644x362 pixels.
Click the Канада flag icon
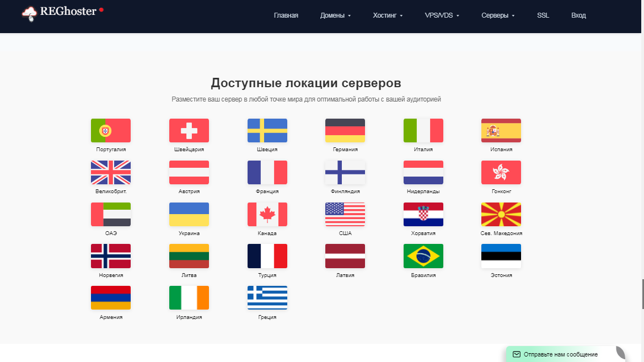tap(267, 214)
